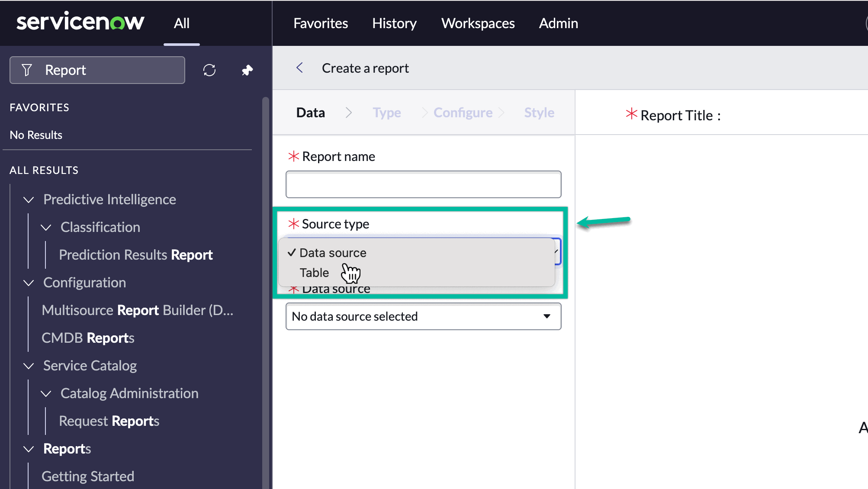Choose Data source option in list
This screenshot has height=489, width=868.
pos(333,253)
